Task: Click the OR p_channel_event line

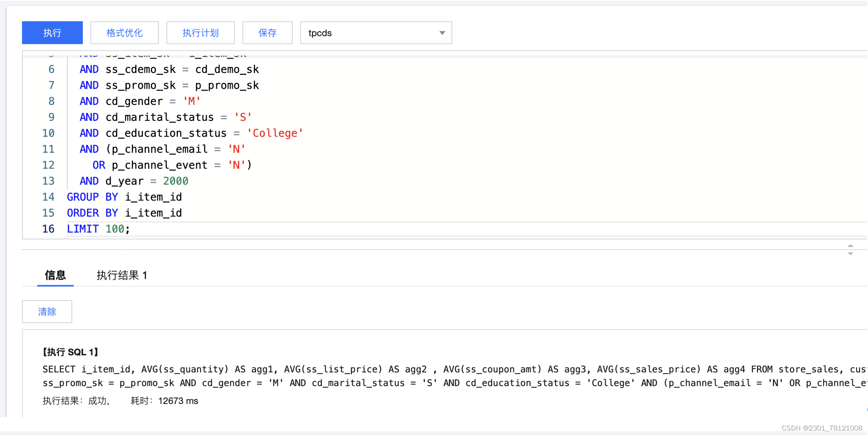Action: pyautogui.click(x=172, y=165)
